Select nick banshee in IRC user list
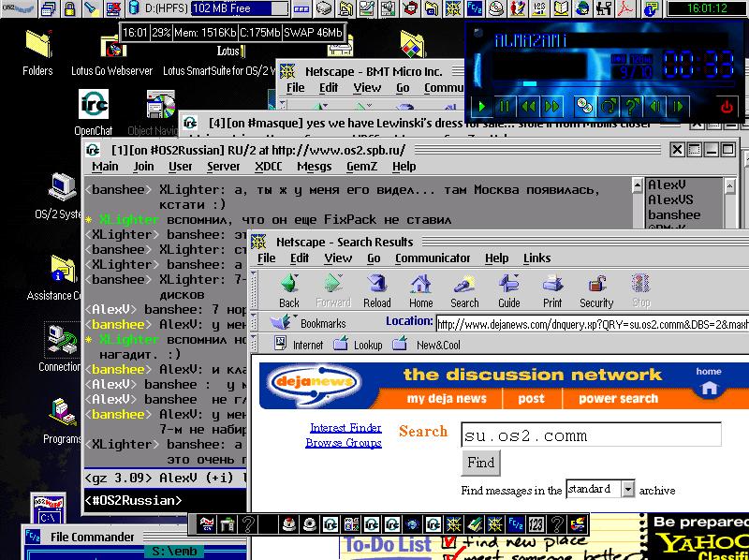This screenshot has width=749, height=560. pos(674,215)
